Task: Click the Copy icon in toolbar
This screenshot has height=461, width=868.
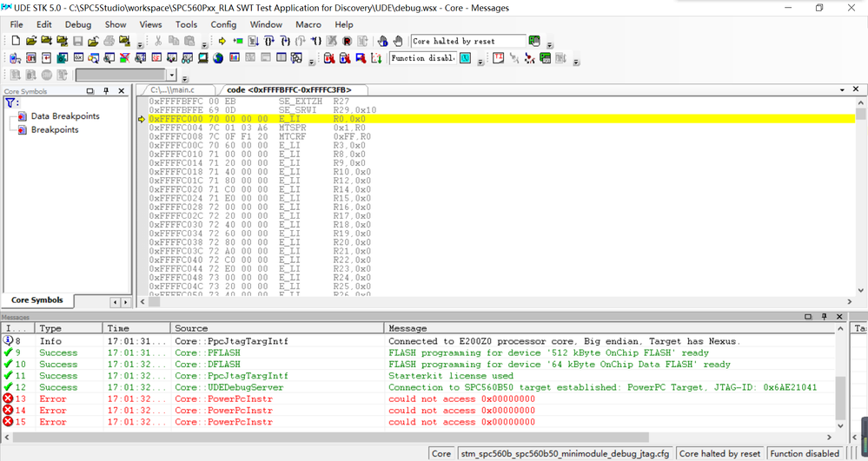Action: coord(174,41)
